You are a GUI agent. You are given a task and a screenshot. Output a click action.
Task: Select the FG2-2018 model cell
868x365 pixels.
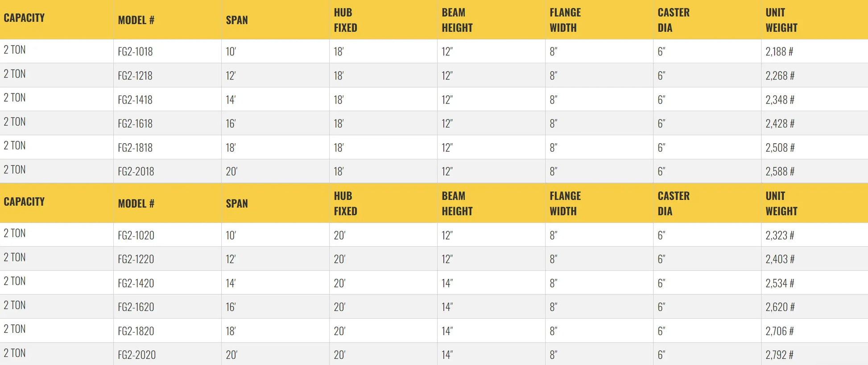(x=136, y=171)
